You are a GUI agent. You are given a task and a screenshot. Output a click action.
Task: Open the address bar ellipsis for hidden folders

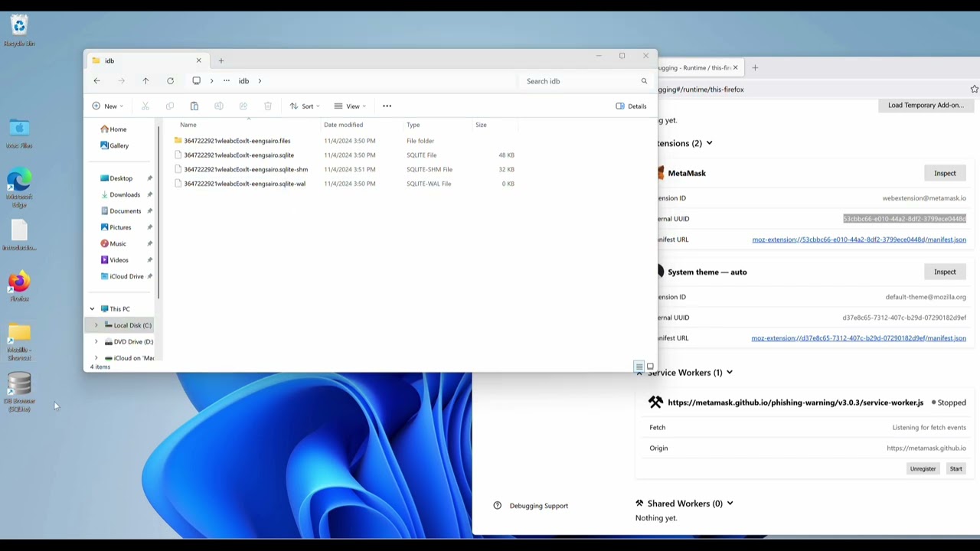click(x=227, y=81)
